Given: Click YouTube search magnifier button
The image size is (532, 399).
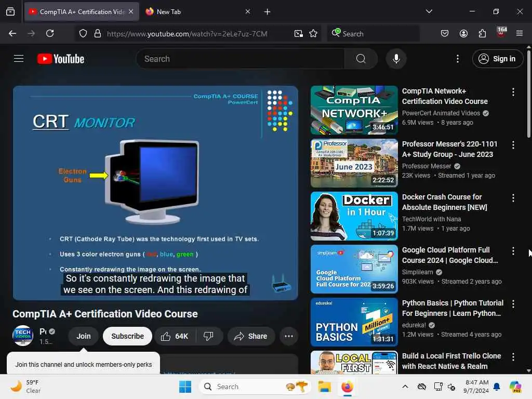Looking at the screenshot, I should point(361,59).
